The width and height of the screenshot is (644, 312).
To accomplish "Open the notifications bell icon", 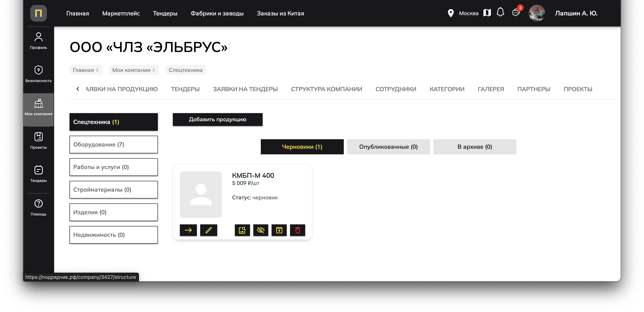I will pos(500,12).
